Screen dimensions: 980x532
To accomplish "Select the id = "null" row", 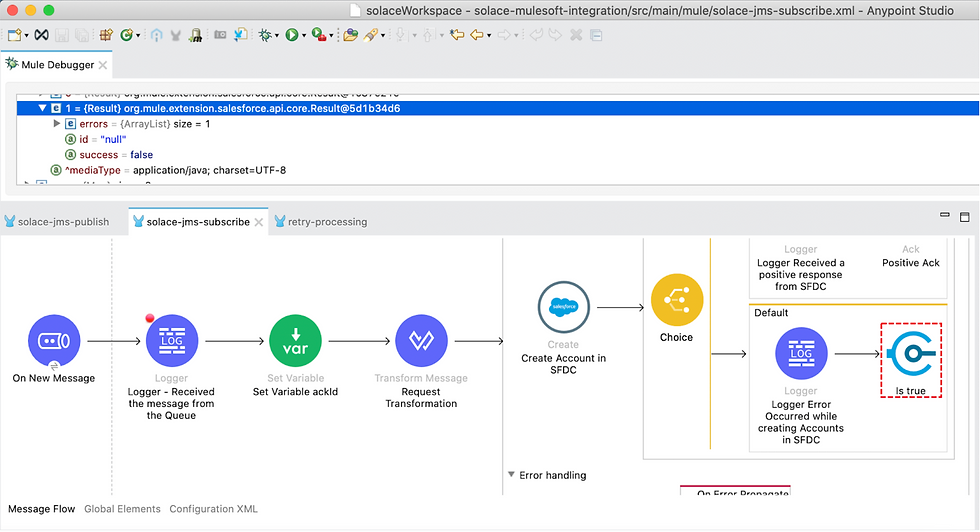I will coord(96,139).
